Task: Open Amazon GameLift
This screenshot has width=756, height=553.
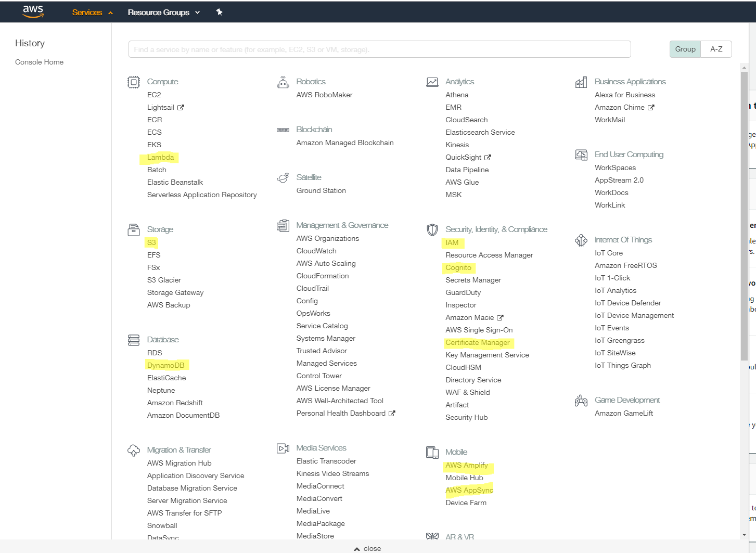Action: click(624, 414)
